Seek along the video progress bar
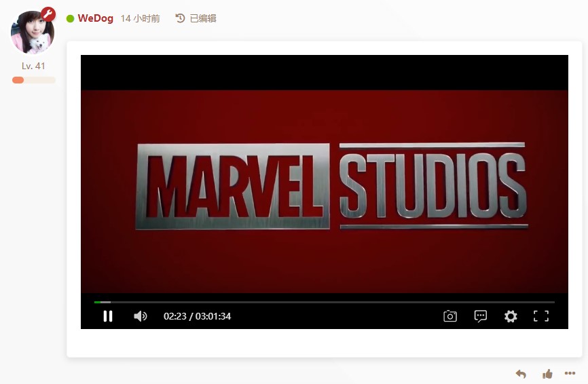 pyautogui.click(x=325, y=302)
